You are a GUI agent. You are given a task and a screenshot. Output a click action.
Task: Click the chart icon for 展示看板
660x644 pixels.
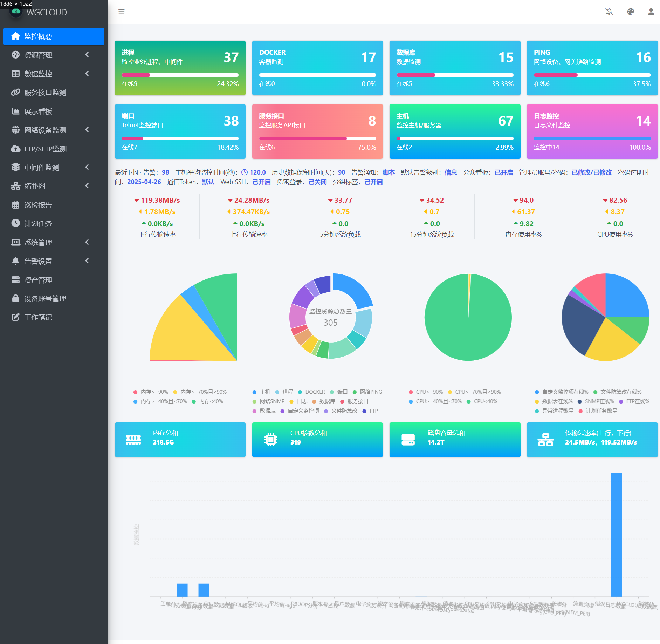point(15,111)
